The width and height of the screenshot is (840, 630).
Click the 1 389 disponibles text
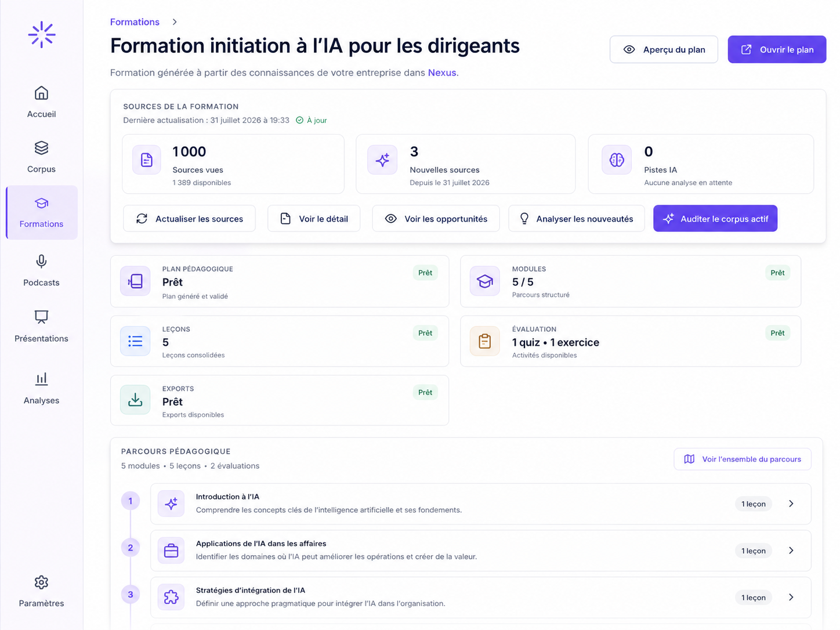pos(202,183)
